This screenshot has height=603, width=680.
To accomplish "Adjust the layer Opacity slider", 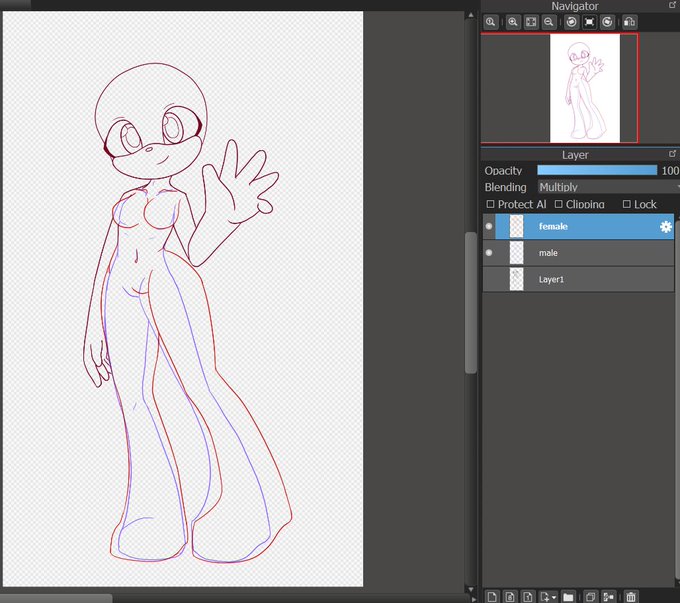I will point(597,170).
